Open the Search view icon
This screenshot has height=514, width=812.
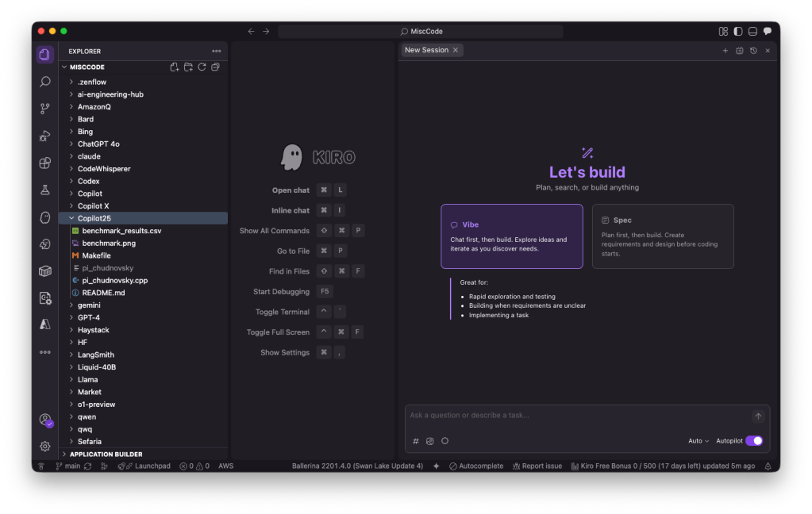click(45, 82)
